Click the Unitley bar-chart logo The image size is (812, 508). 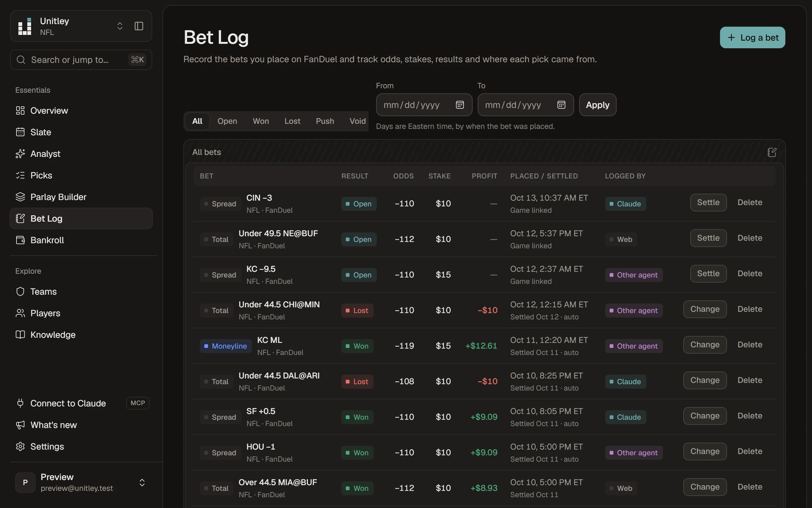click(25, 26)
